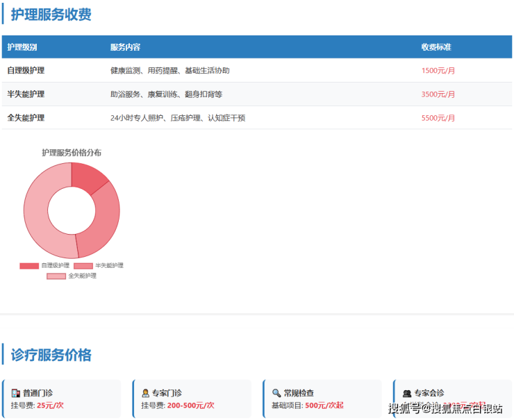Click the 1500元/月 price
The width and height of the screenshot is (514, 420).
[438, 71]
